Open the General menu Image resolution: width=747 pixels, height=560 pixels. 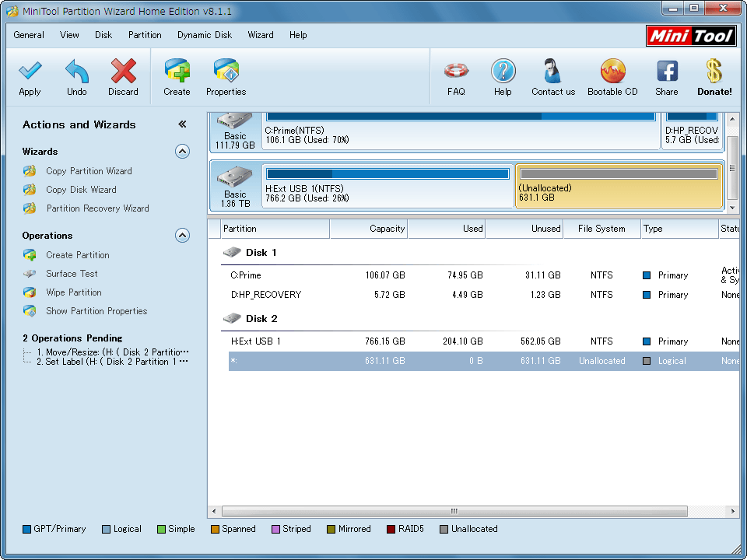pyautogui.click(x=29, y=35)
